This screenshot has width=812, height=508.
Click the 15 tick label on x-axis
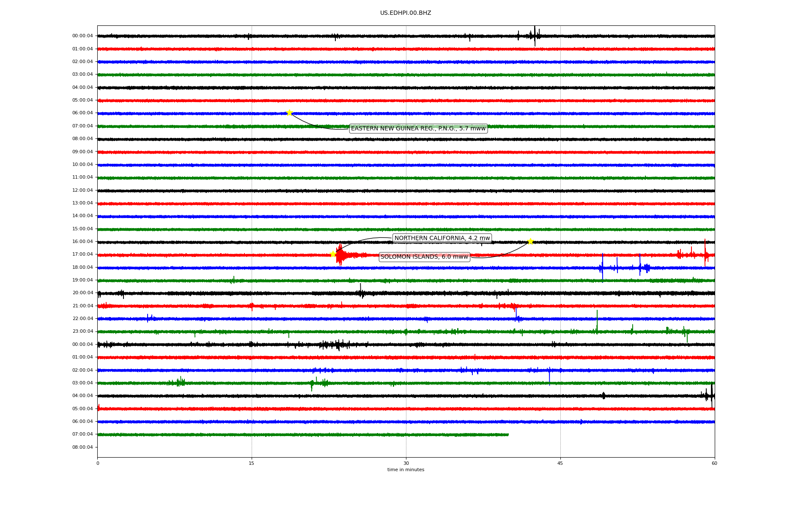252,463
